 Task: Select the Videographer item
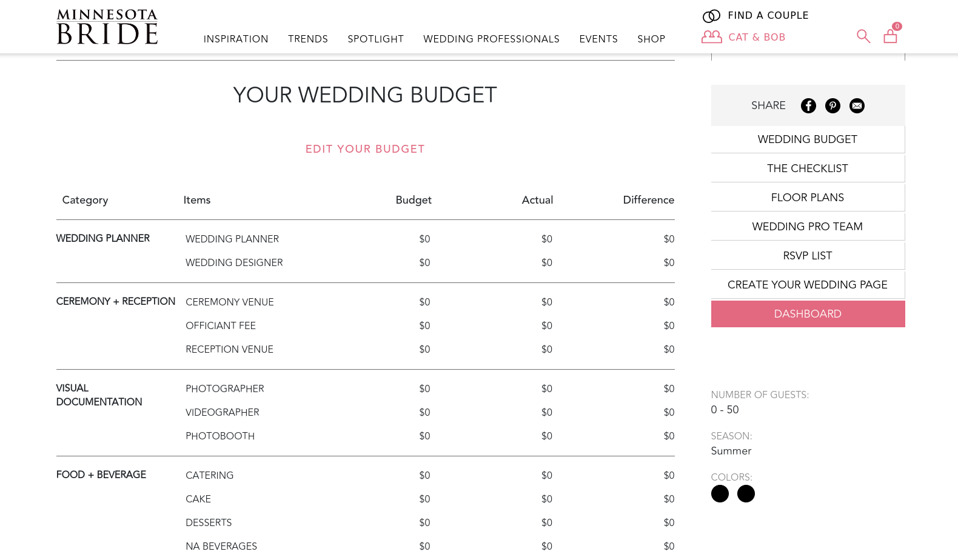pyautogui.click(x=223, y=412)
